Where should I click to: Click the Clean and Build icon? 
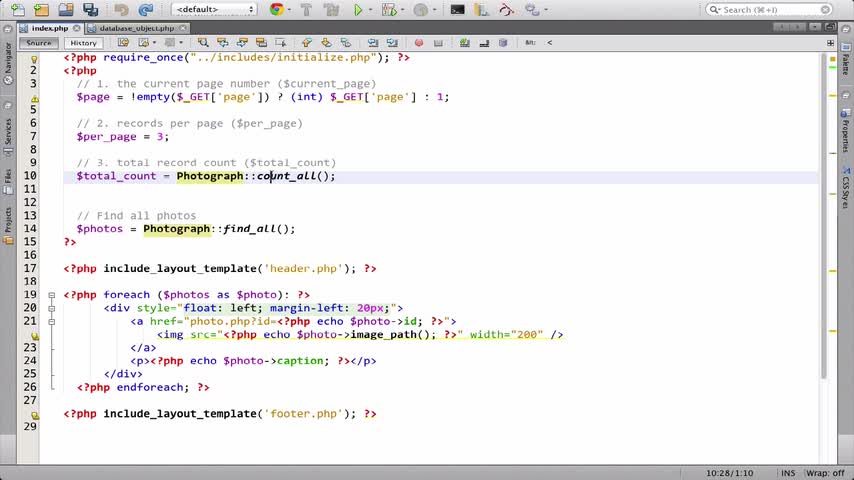[x=331, y=9]
